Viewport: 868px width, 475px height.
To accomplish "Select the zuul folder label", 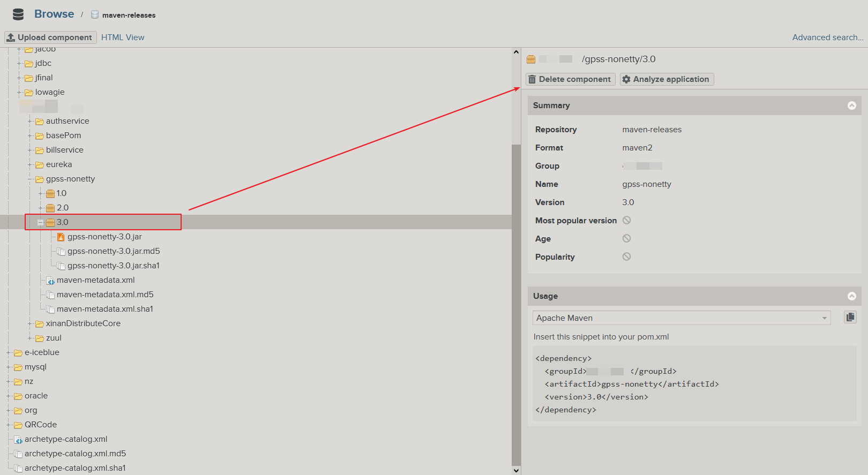I will pos(54,338).
